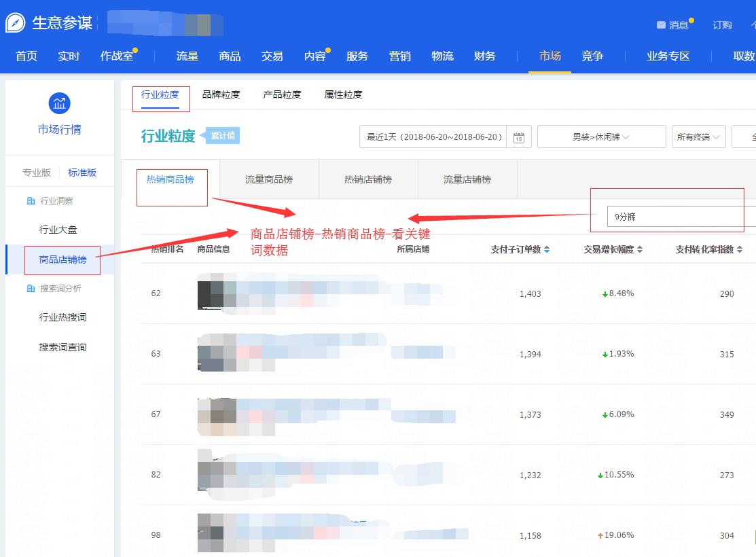Click the 1,232 order count cell
The image size is (756, 557).
(x=530, y=475)
